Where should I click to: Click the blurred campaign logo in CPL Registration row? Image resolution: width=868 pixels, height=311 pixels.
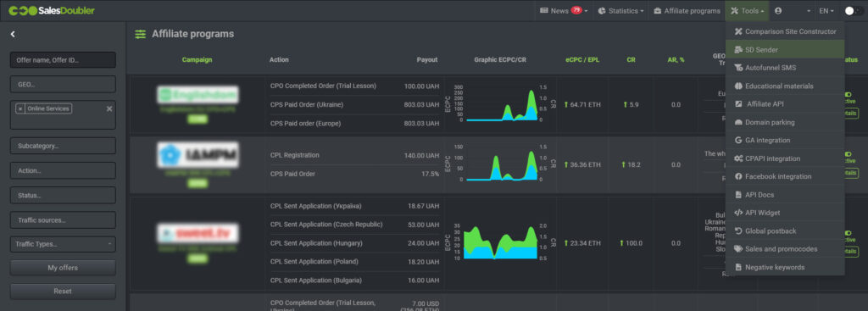198,155
